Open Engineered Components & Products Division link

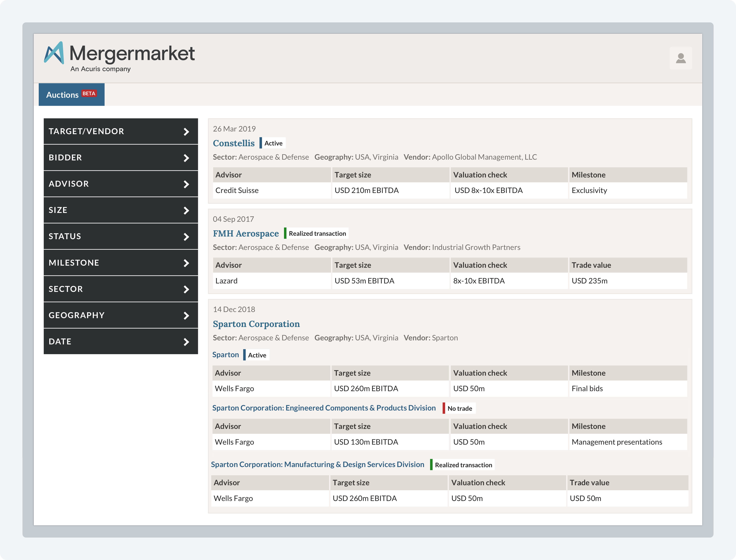(x=324, y=408)
